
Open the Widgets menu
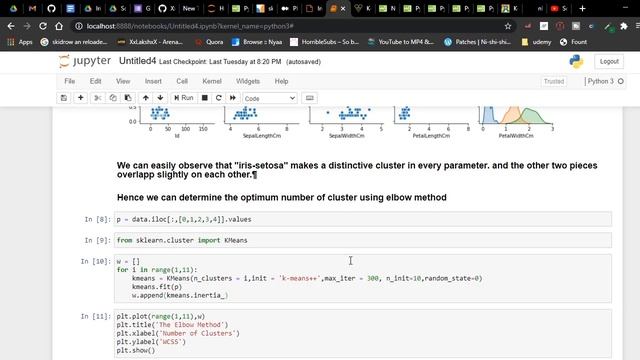(x=248, y=81)
